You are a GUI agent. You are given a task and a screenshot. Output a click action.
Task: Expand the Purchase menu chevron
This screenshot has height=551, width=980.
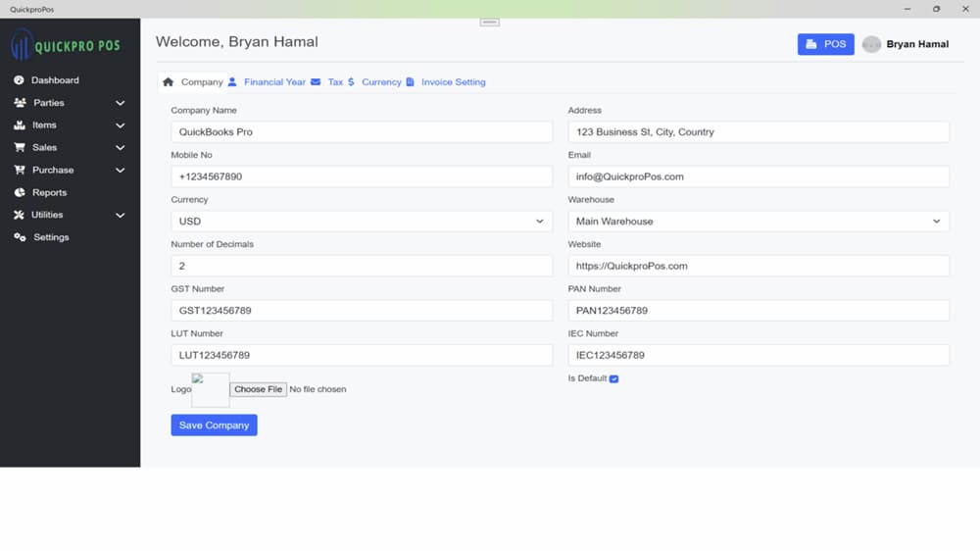120,171
